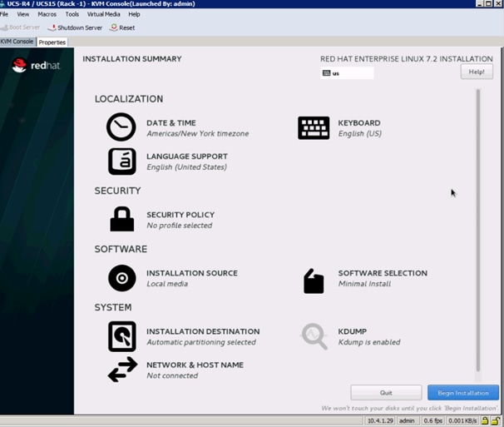Click the yellow locked padlock status icon
The height and width of the screenshot is (427, 504).
coord(485,420)
